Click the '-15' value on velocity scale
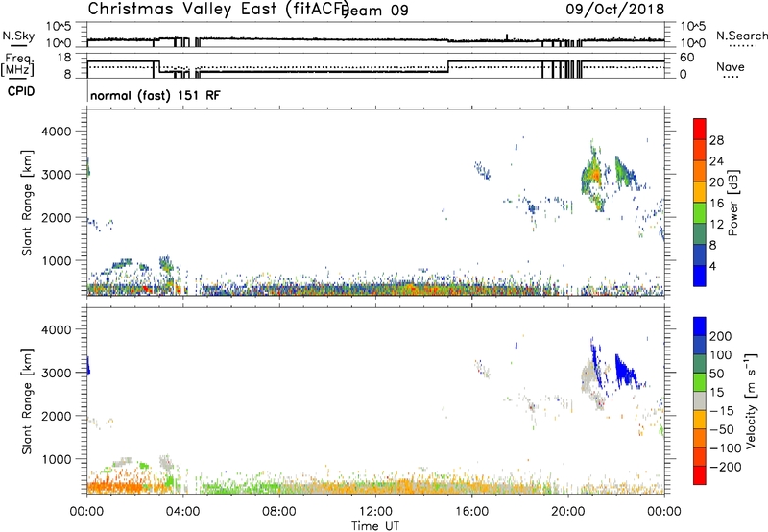 coord(722,410)
